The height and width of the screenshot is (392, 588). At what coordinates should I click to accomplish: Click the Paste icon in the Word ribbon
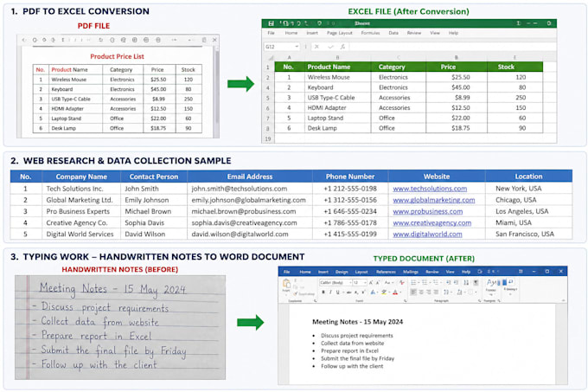pyautogui.click(x=286, y=283)
